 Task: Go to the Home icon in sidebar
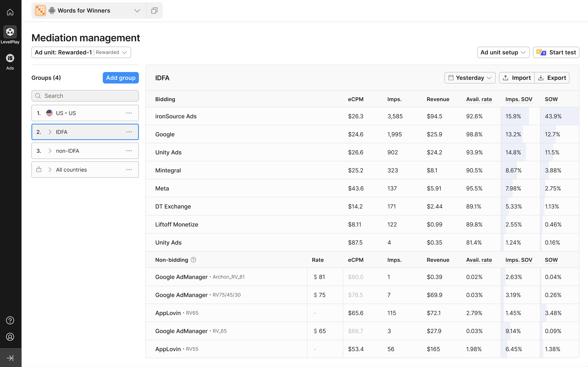(10, 12)
